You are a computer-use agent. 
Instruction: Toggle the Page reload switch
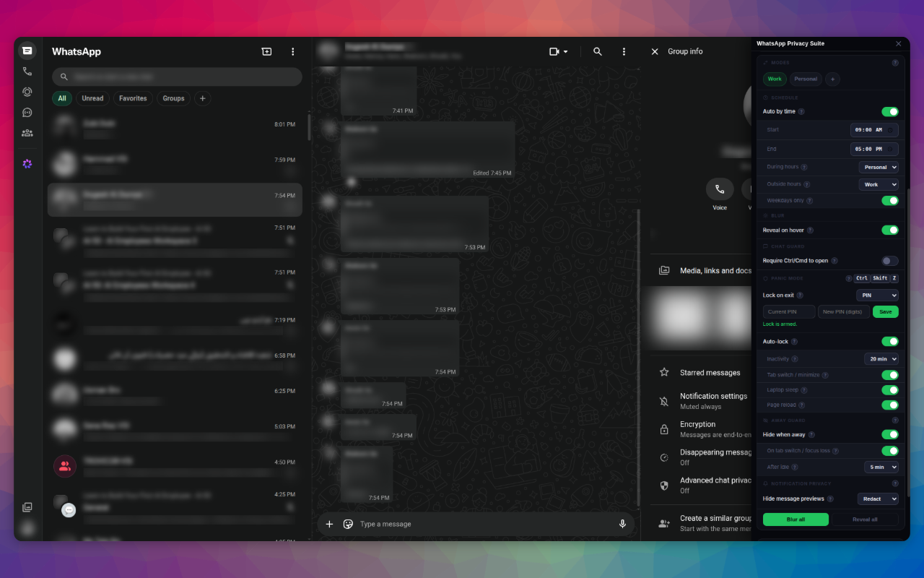tap(890, 405)
